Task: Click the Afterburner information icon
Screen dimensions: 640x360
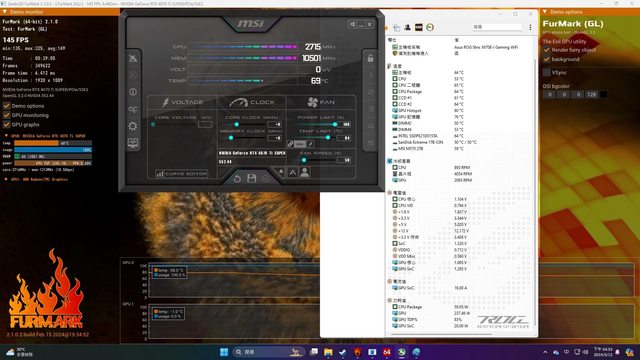Action: 133,92
